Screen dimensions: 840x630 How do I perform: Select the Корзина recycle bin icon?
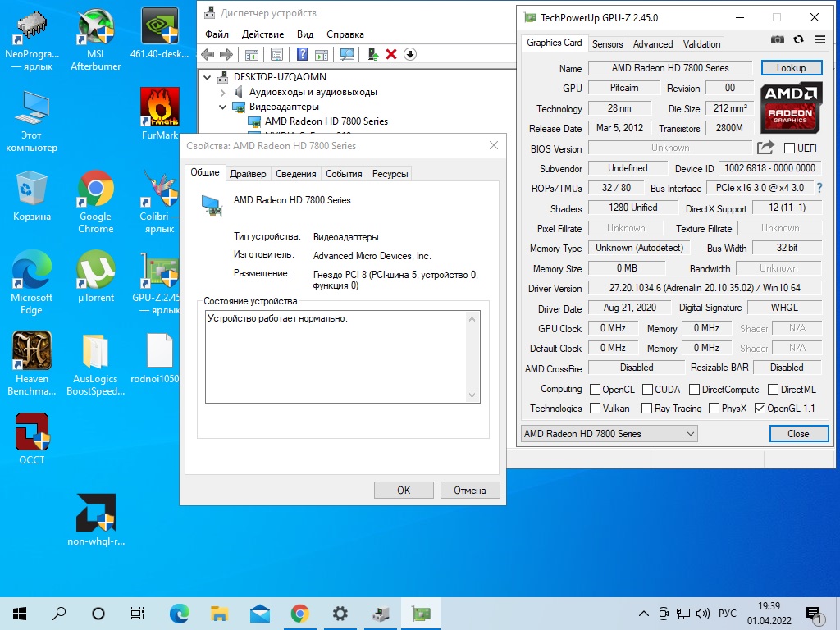(32, 196)
